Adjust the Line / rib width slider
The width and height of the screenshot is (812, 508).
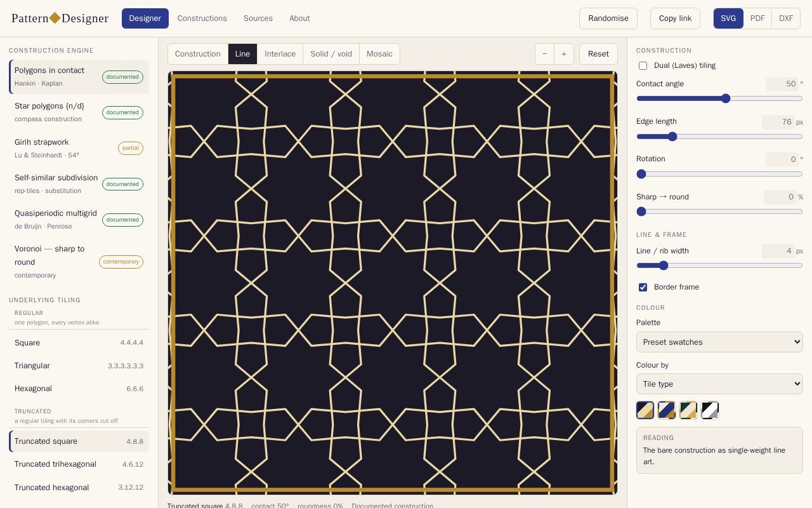(719, 265)
